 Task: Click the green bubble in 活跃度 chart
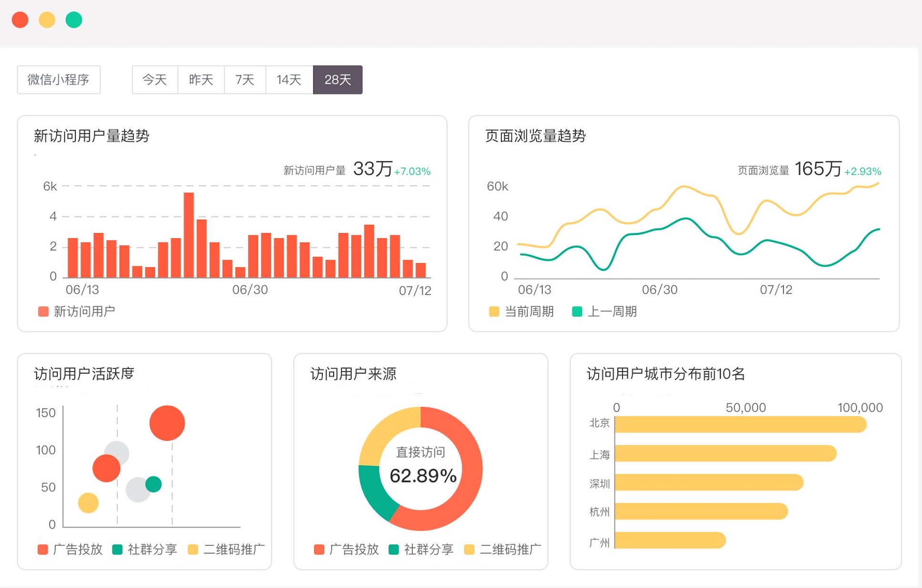(154, 484)
